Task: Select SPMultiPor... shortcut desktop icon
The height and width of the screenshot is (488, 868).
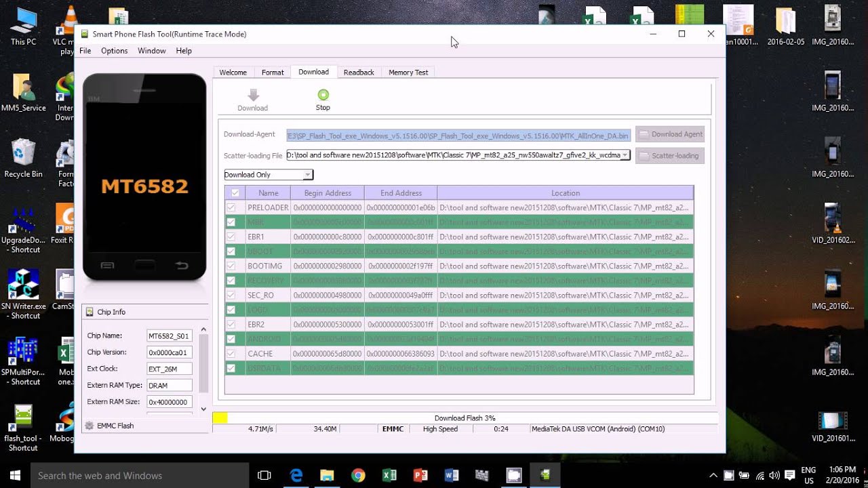Action: [23, 361]
